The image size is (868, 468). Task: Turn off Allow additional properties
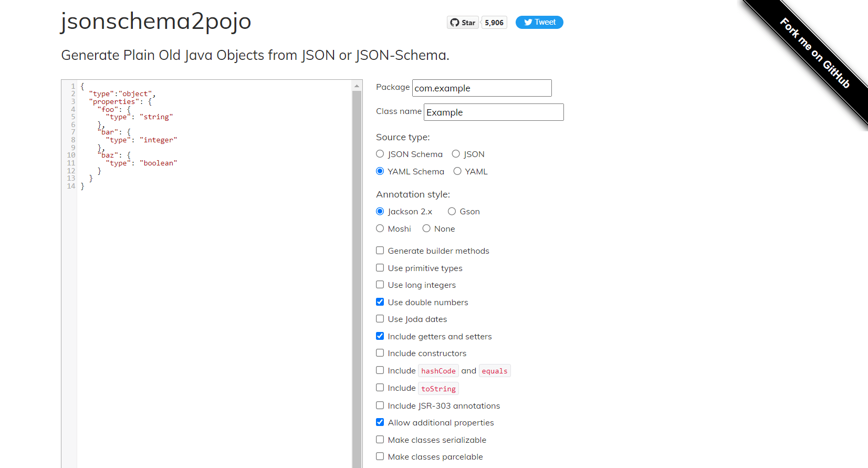[380, 422]
